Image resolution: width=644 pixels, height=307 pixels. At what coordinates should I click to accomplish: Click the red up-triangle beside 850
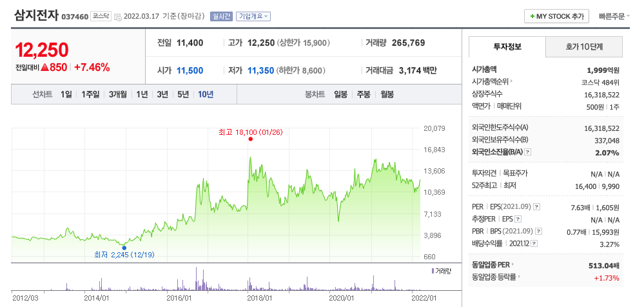point(44,68)
